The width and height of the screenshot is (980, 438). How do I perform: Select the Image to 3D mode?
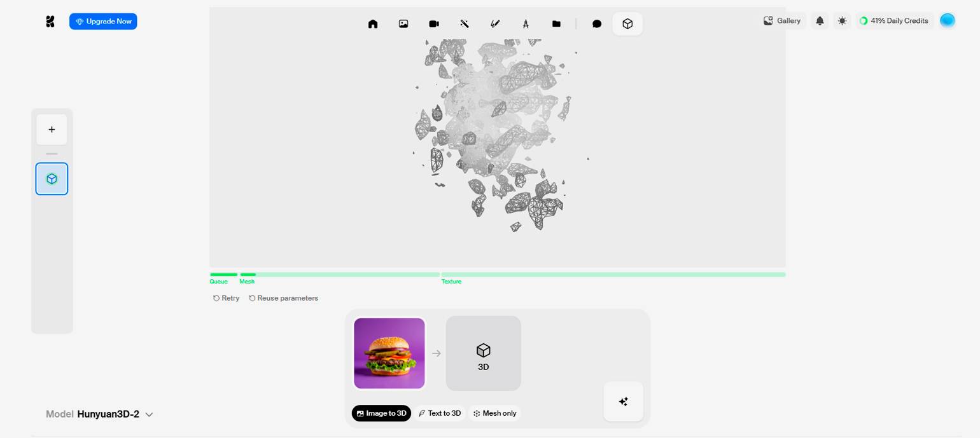click(381, 413)
